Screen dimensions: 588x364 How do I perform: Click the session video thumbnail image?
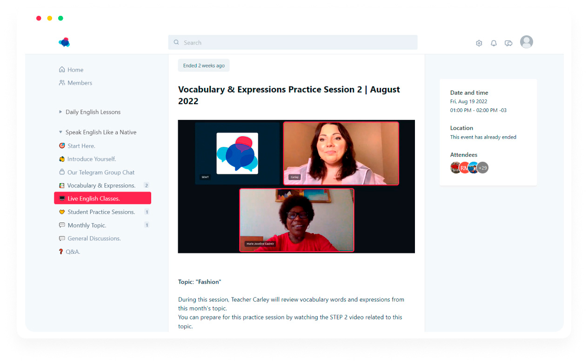click(x=296, y=186)
